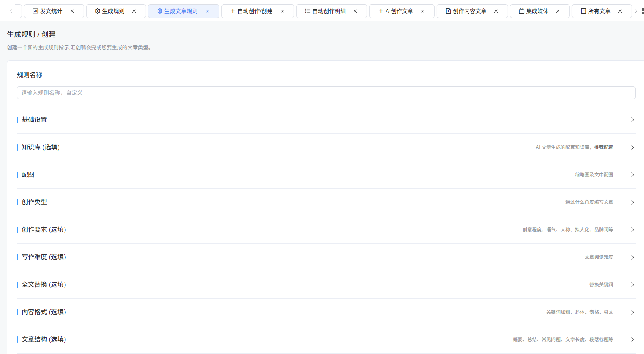Open the 全文替换 (选填) section
644x354 pixels.
[x=632, y=285]
